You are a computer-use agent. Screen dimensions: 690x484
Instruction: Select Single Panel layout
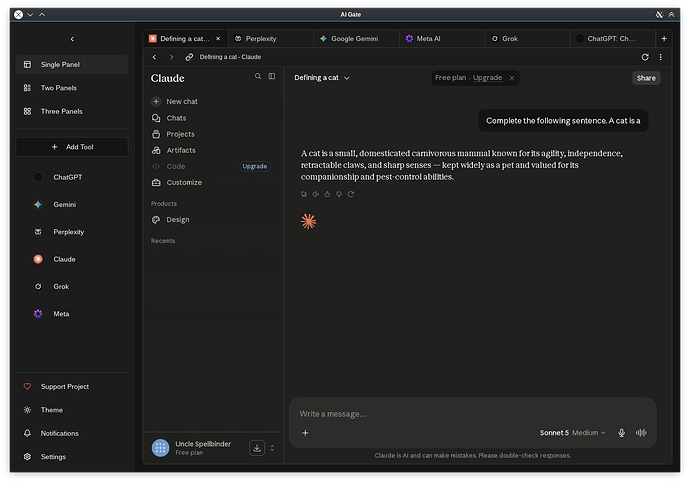(x=72, y=64)
